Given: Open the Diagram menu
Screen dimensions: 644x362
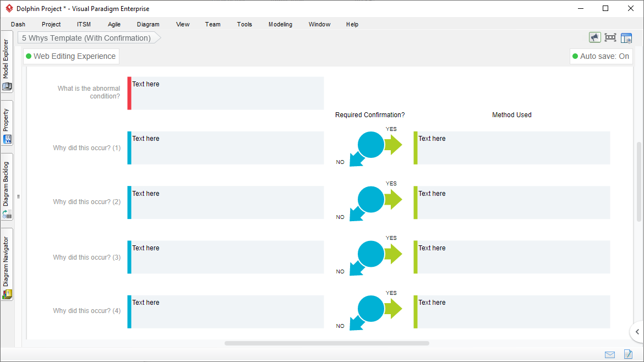Looking at the screenshot, I should (x=148, y=24).
